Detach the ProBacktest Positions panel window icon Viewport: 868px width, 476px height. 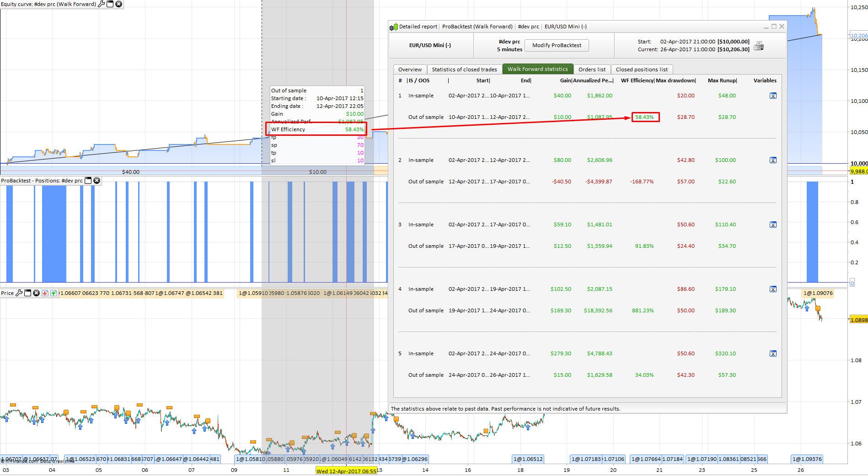pyautogui.click(x=88, y=181)
